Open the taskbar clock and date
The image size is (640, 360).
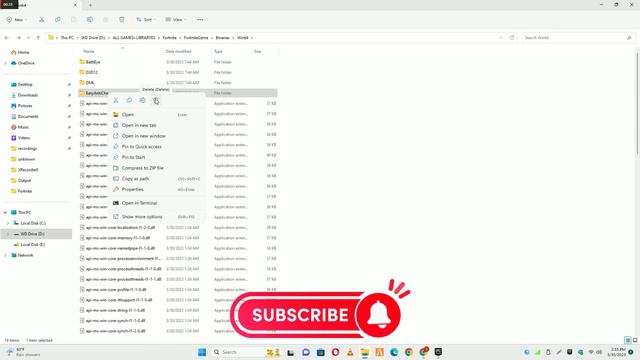616,352
